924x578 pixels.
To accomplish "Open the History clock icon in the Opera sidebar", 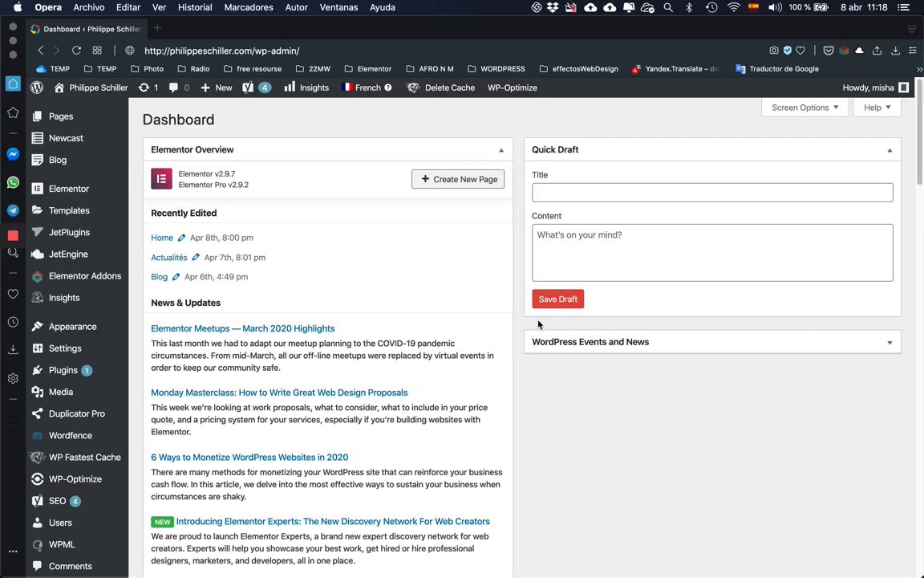I will coord(13,322).
